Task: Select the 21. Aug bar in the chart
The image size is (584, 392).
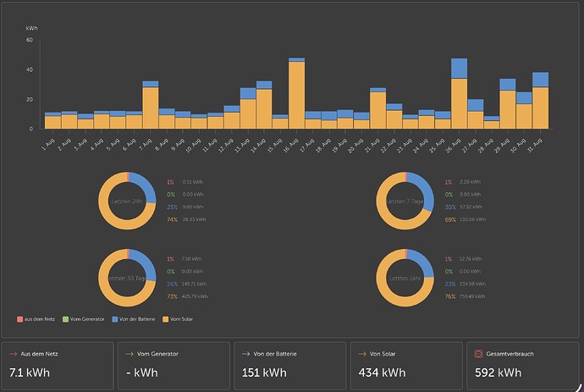Action: click(x=377, y=108)
